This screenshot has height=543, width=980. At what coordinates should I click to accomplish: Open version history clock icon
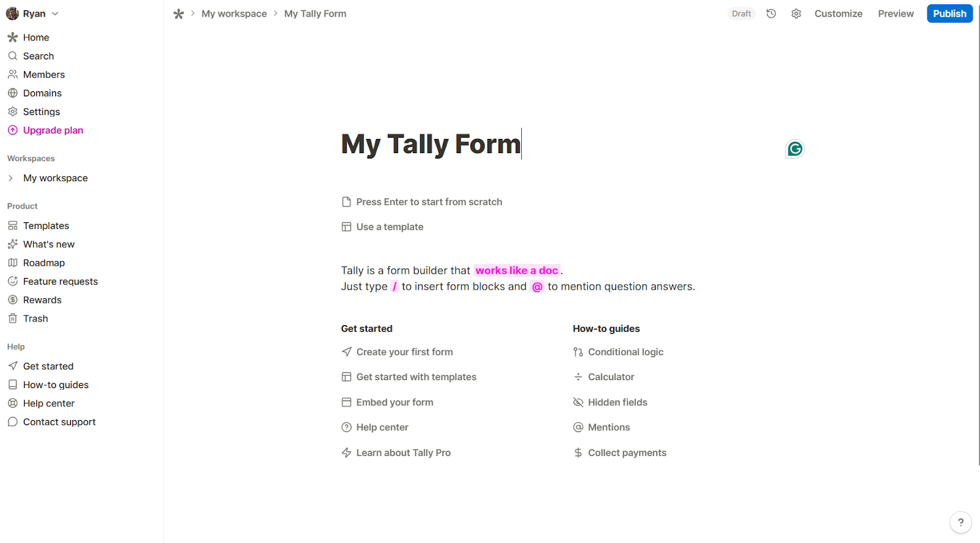(771, 13)
